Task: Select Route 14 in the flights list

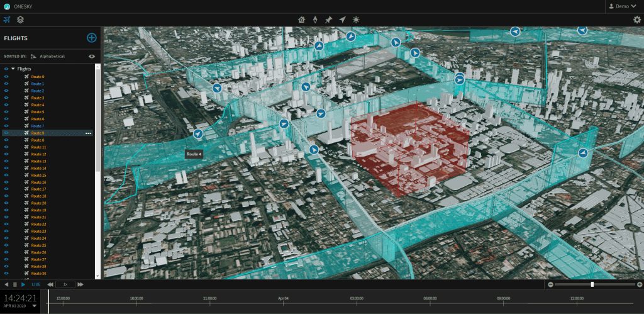Action: click(38, 169)
